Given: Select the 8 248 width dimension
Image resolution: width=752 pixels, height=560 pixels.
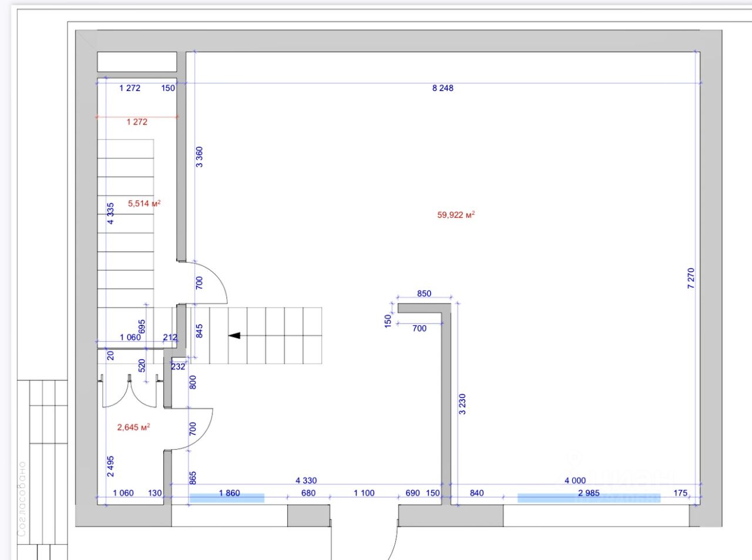Looking at the screenshot, I should coord(442,88).
